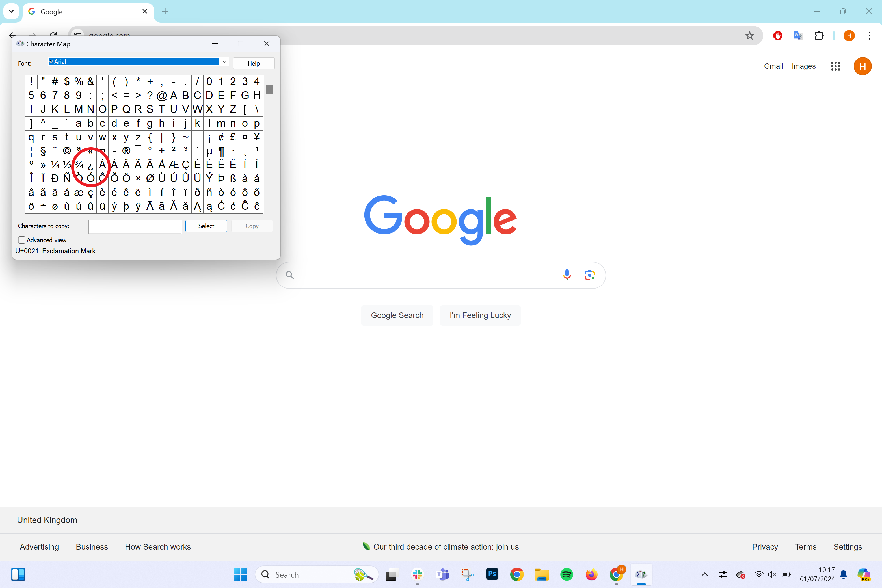Open the tab search dropdown arrow
The height and width of the screenshot is (588, 882).
[11, 11]
